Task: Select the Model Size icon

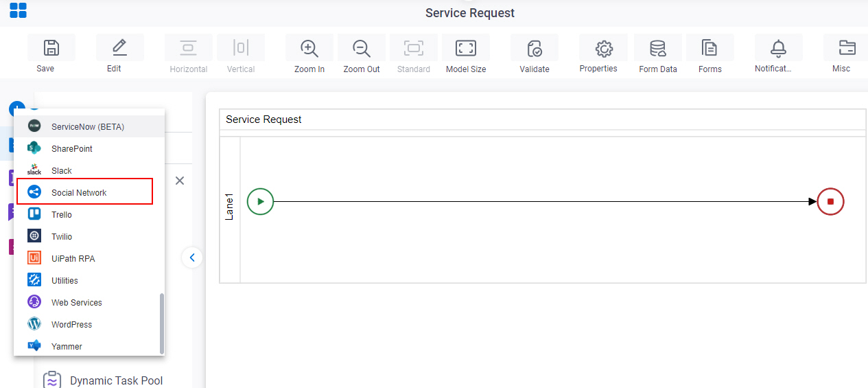Action: point(466,48)
